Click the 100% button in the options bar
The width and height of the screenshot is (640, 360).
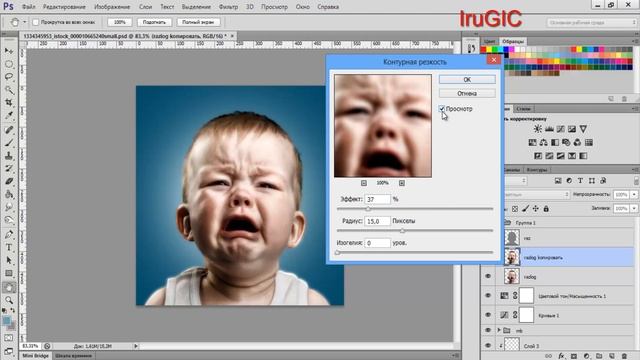(x=120, y=22)
